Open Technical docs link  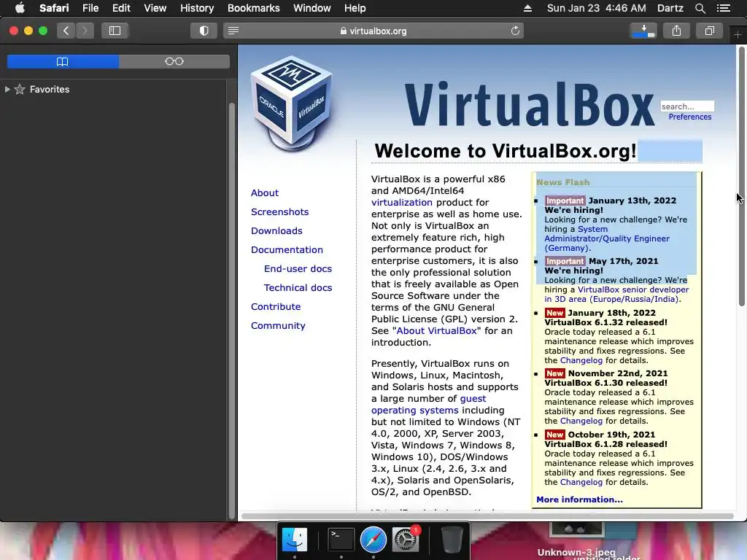[x=298, y=288]
